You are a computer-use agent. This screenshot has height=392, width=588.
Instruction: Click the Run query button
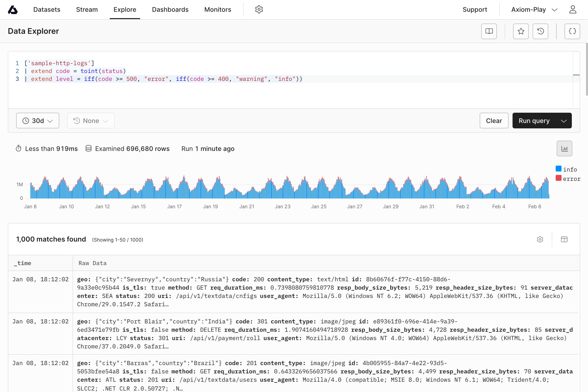[534, 121]
